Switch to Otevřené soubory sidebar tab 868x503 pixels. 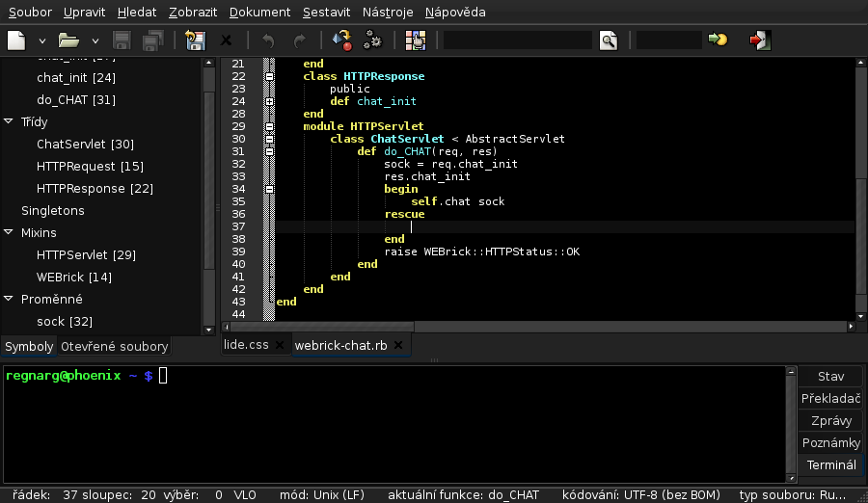115,346
